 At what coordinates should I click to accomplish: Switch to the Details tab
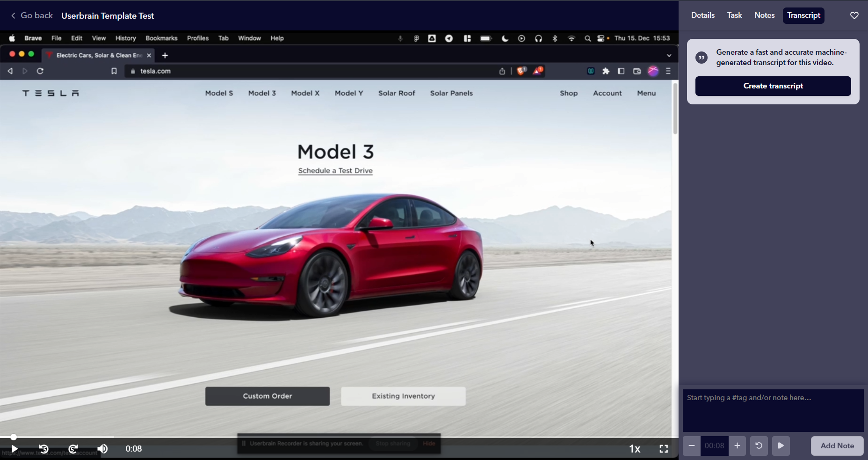pyautogui.click(x=703, y=15)
